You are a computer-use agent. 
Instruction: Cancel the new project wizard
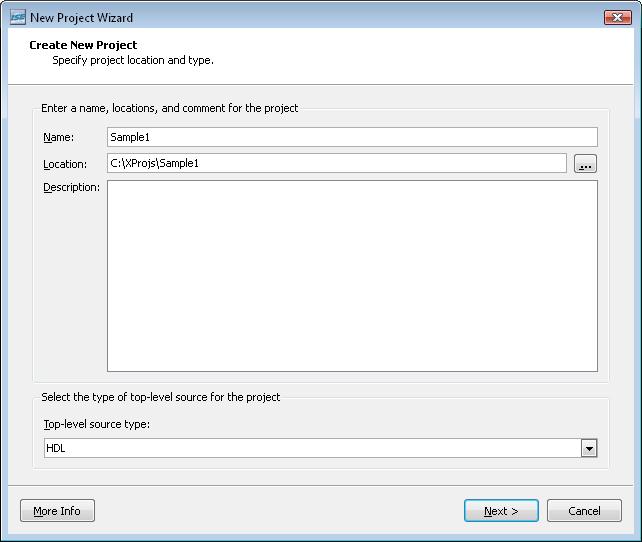(584, 511)
